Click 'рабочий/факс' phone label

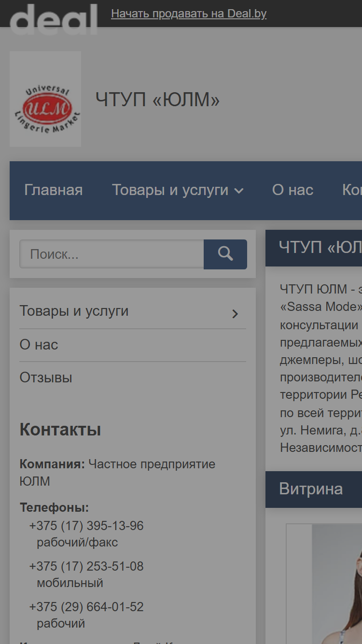coord(77,543)
